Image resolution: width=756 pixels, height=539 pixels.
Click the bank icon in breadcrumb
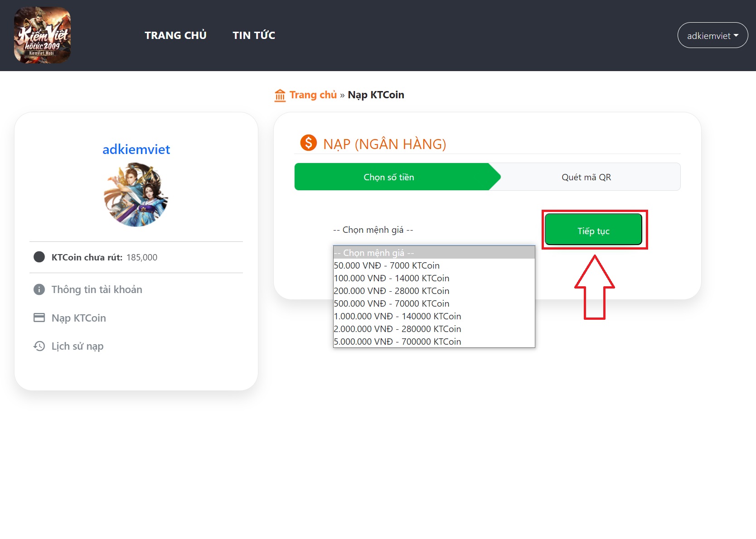click(280, 95)
